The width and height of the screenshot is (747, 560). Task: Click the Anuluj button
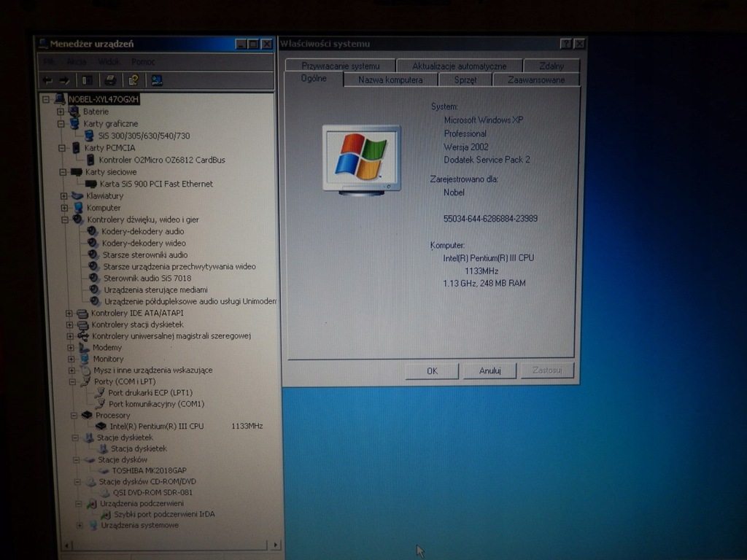[489, 370]
